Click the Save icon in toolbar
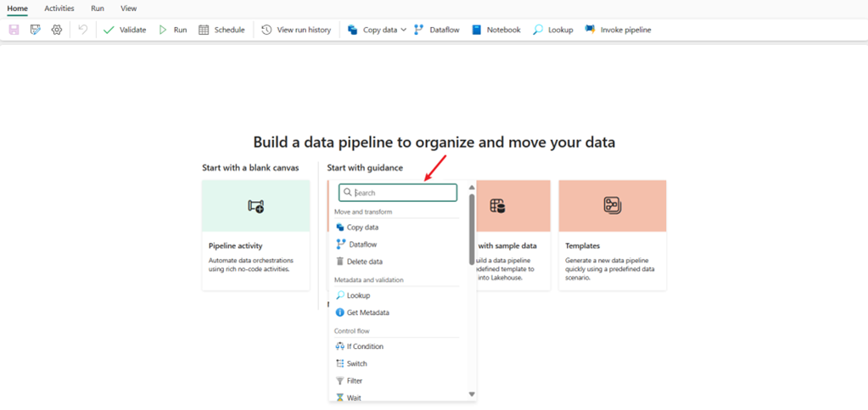Screen dimensions: 868x410 [14, 30]
